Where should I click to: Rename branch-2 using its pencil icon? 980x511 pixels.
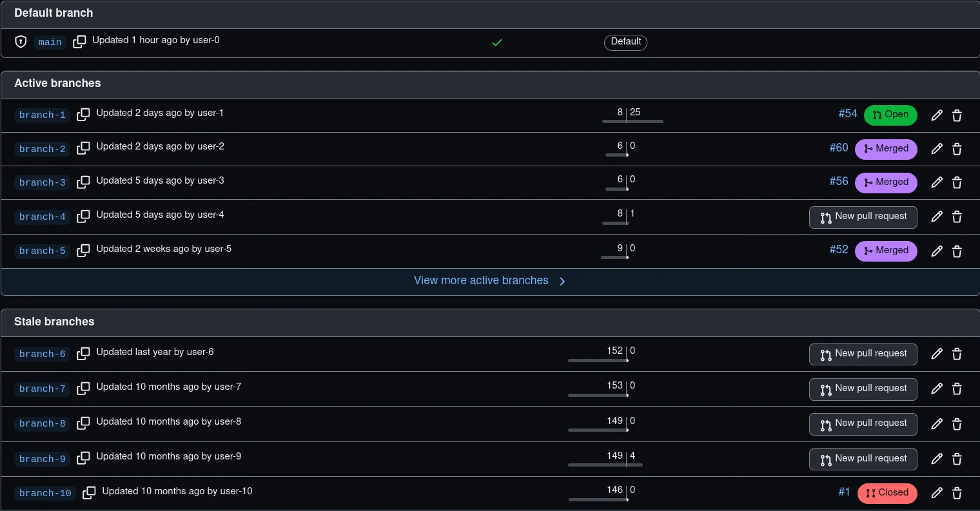(937, 149)
